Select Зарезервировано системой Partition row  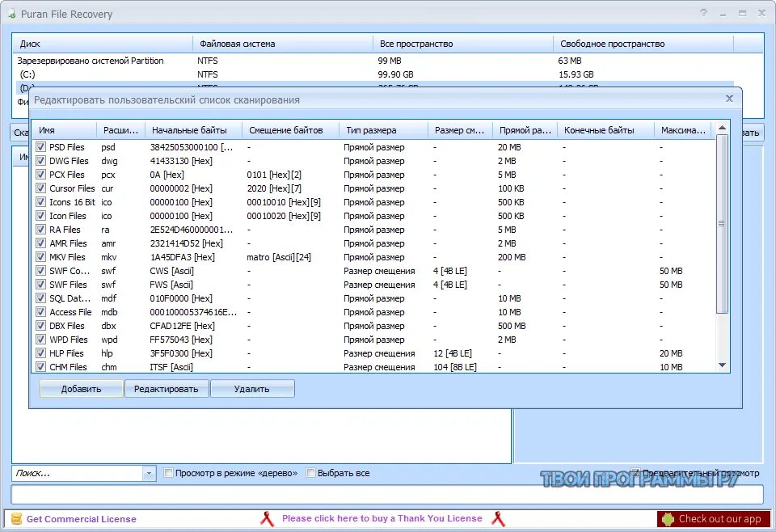coord(373,61)
